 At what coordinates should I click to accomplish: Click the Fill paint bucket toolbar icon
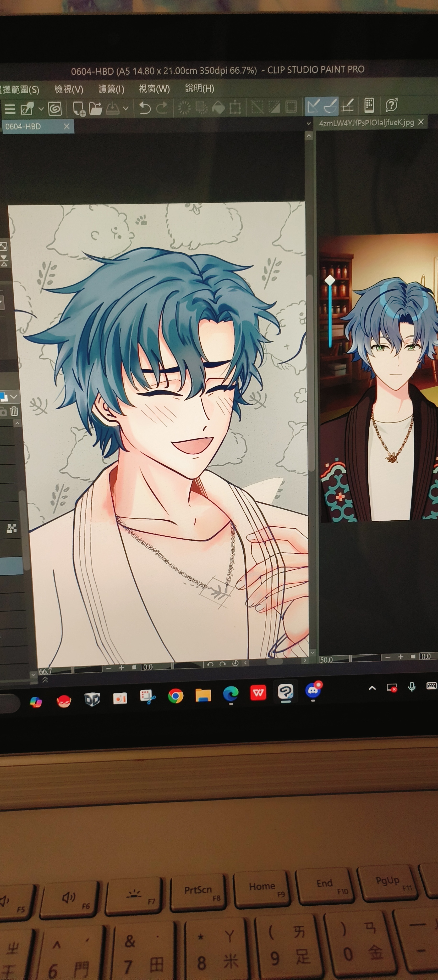218,108
